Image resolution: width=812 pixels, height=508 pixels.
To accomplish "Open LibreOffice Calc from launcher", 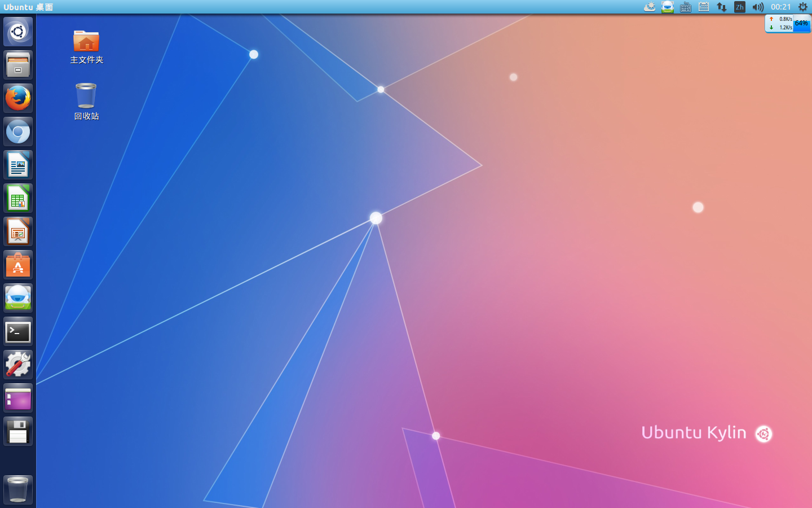I will coord(18,198).
